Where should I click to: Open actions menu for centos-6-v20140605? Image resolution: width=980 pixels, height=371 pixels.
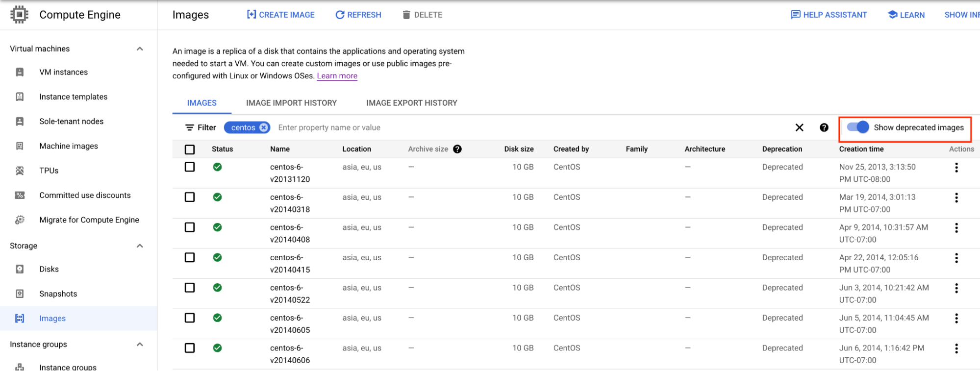[956, 319]
